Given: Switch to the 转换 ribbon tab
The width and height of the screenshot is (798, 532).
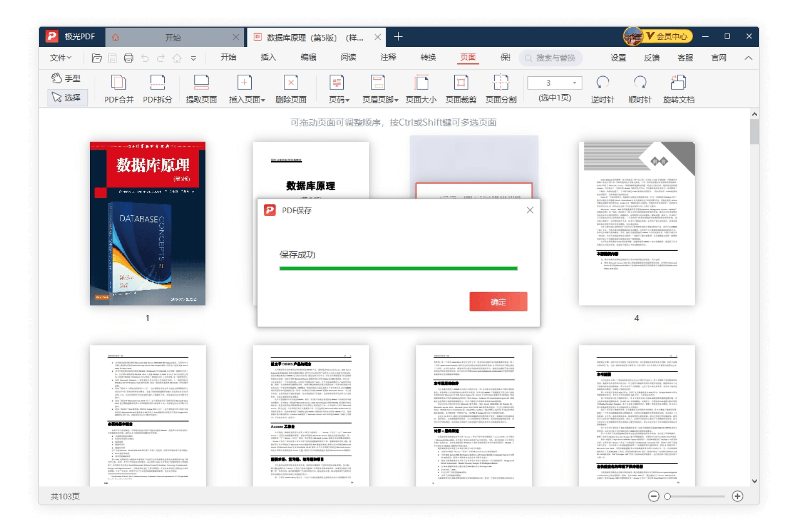Looking at the screenshot, I should 428,57.
